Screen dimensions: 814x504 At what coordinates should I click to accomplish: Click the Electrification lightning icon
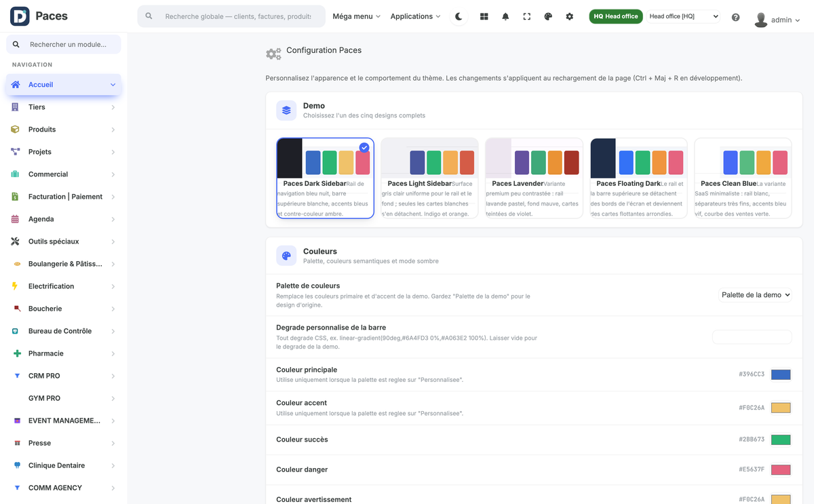point(15,286)
